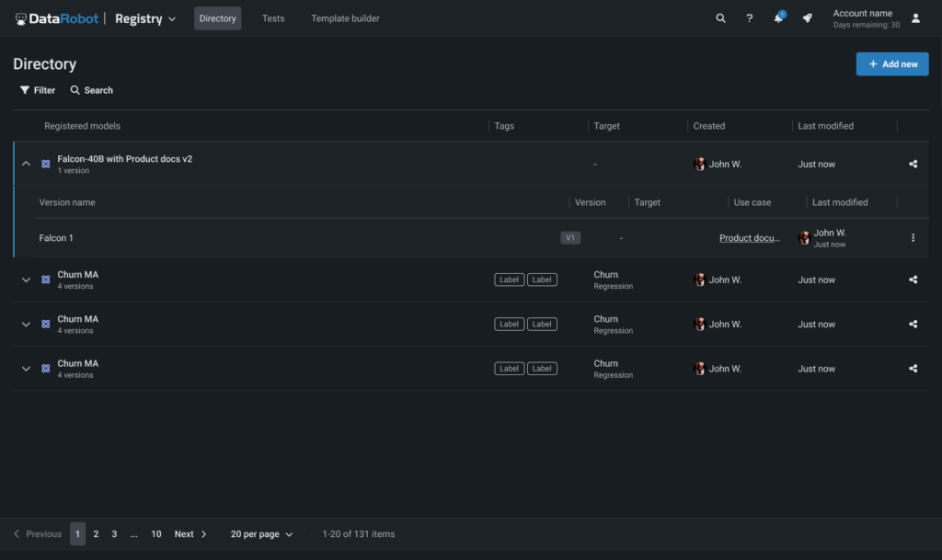Click the Tags column header
Screen dimensions: 942x560
[504, 126]
